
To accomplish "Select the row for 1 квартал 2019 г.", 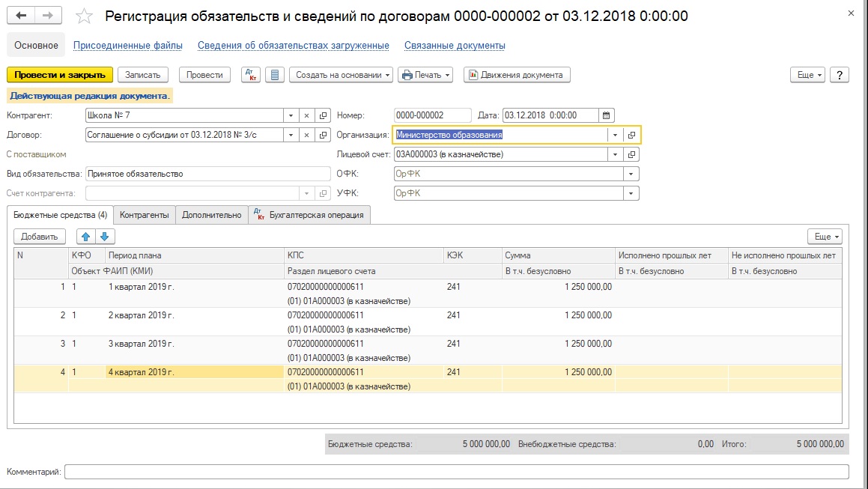I will point(428,294).
